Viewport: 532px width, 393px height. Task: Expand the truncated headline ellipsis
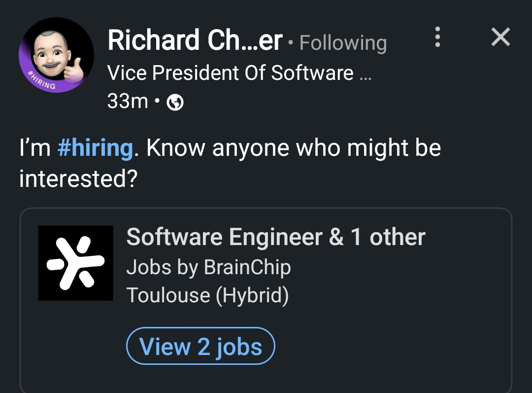(366, 75)
